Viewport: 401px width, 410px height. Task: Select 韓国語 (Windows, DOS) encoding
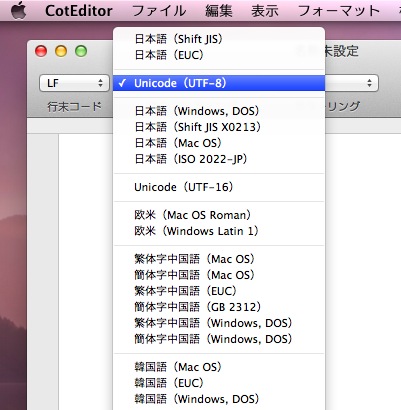pos(219,399)
